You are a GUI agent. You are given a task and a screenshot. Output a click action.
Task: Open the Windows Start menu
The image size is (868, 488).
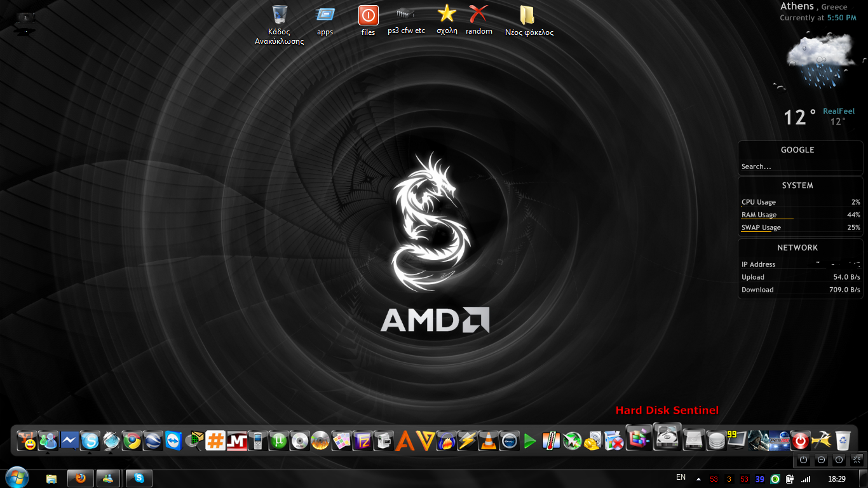(16, 478)
